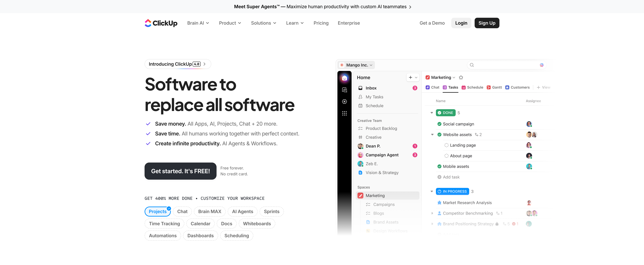Click the Inbox tray icon

360,88
